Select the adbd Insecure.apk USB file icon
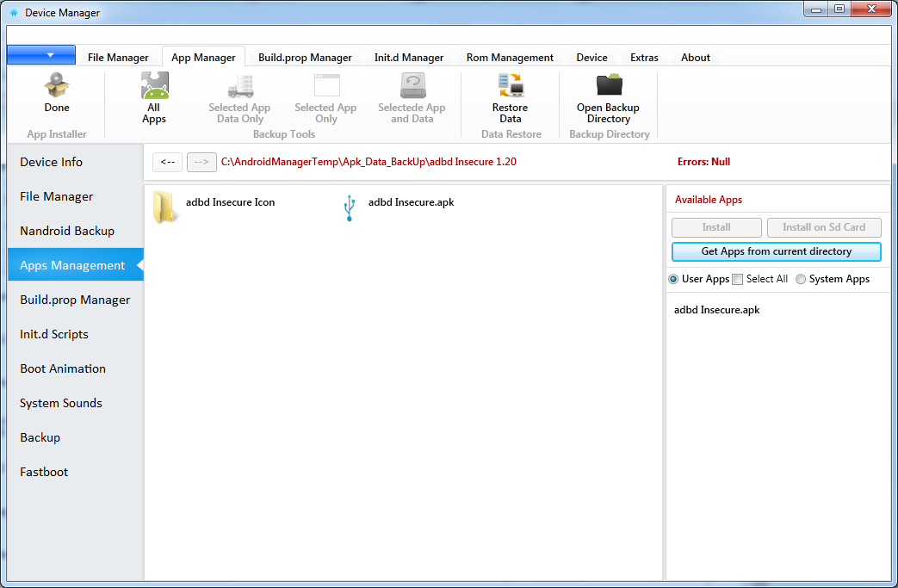The height and width of the screenshot is (588, 898). 349,207
